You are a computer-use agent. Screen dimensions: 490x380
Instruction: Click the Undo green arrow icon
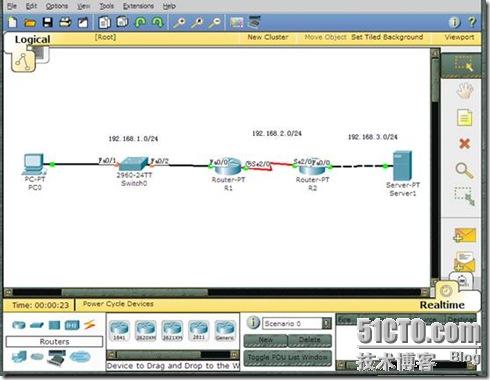[x=140, y=22]
